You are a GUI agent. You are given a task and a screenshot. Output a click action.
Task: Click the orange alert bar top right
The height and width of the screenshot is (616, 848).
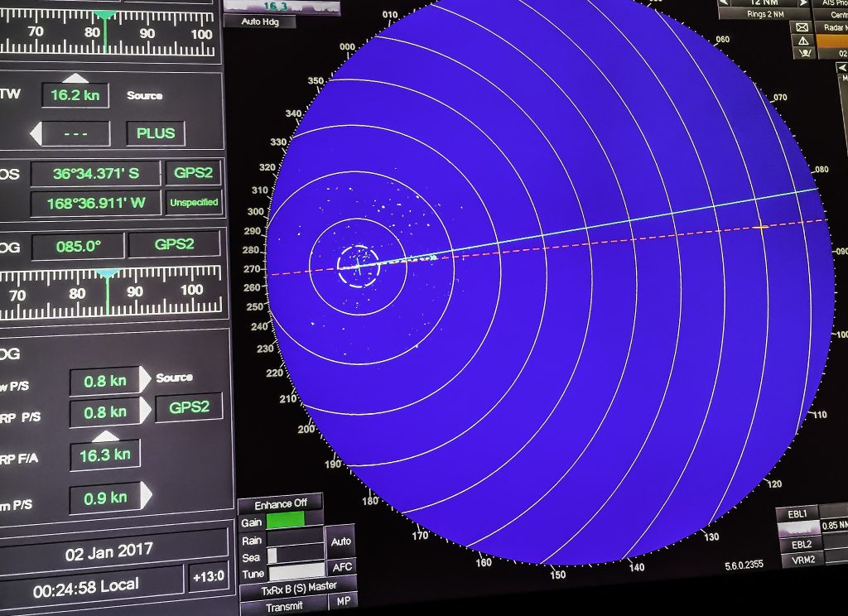[x=833, y=40]
